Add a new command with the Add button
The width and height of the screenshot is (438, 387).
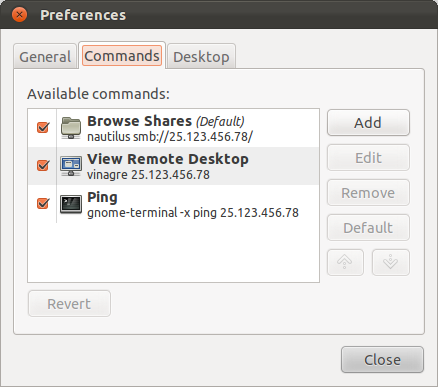pos(368,123)
